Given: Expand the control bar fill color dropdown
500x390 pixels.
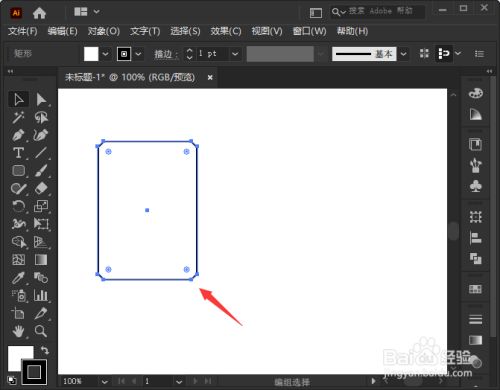Looking at the screenshot, I should [x=105, y=54].
